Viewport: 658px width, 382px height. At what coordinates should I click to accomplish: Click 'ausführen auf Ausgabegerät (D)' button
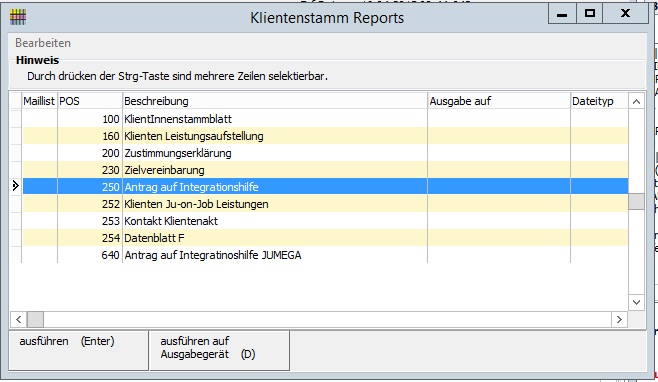point(219,351)
